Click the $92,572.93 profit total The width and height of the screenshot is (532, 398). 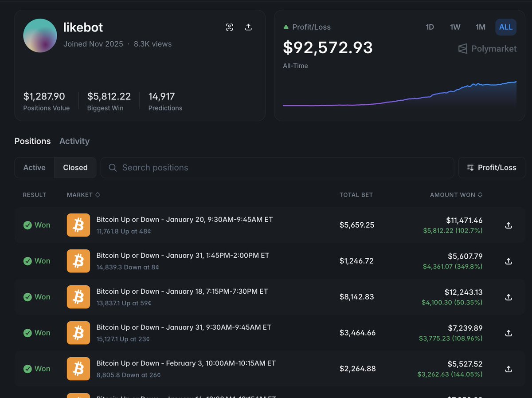(328, 47)
